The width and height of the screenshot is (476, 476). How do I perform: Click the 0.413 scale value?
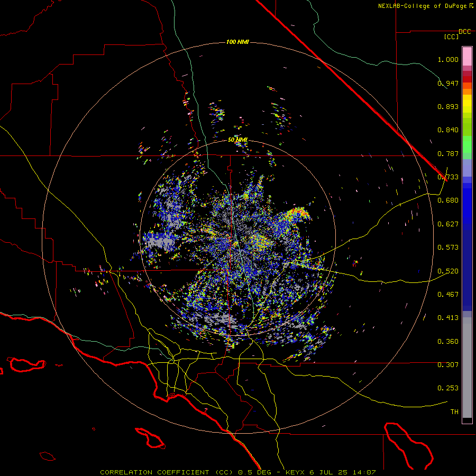(x=448, y=318)
